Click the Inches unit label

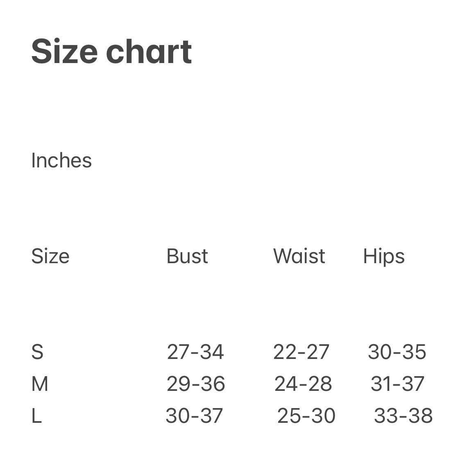point(61,160)
